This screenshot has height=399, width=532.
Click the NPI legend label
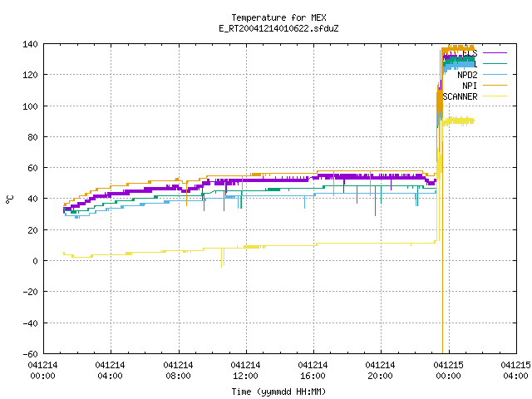pos(470,86)
